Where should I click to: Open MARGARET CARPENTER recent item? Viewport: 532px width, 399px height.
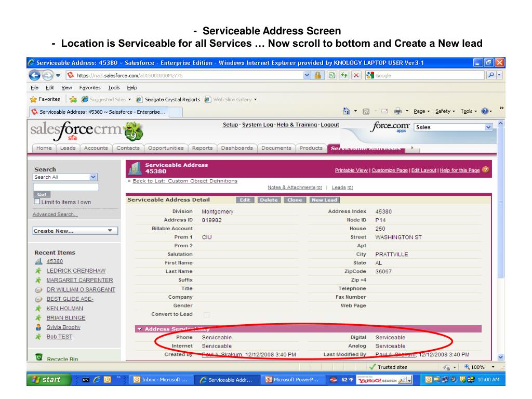click(x=79, y=280)
